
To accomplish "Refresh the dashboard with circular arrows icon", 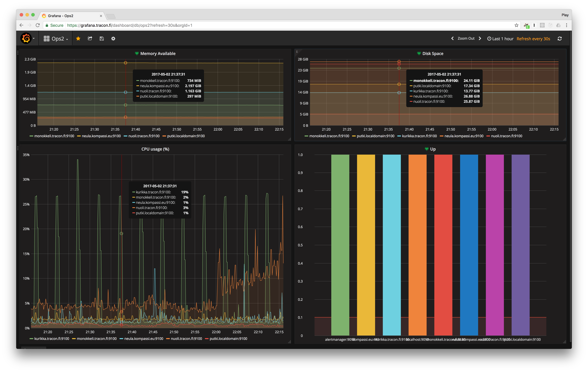I will coord(560,39).
